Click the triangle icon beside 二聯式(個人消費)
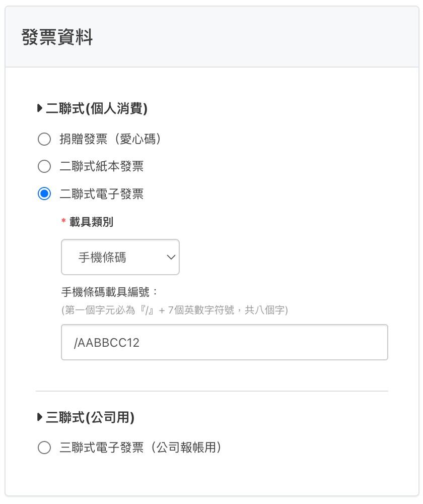 [x=40, y=108]
